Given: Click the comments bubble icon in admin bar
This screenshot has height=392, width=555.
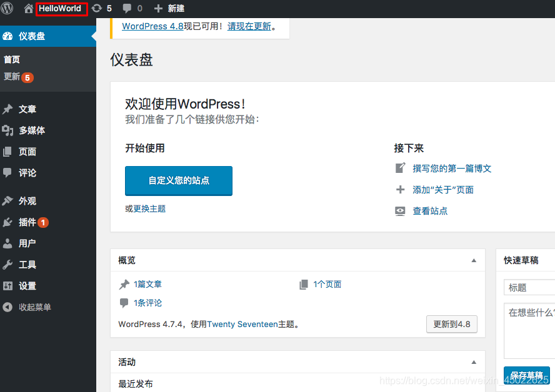Looking at the screenshot, I should click(x=127, y=9).
